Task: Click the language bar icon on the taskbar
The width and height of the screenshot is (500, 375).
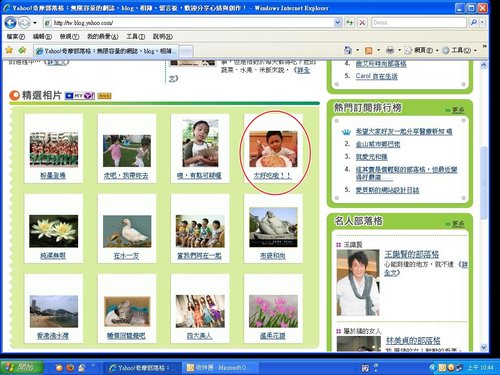Action: (365, 368)
